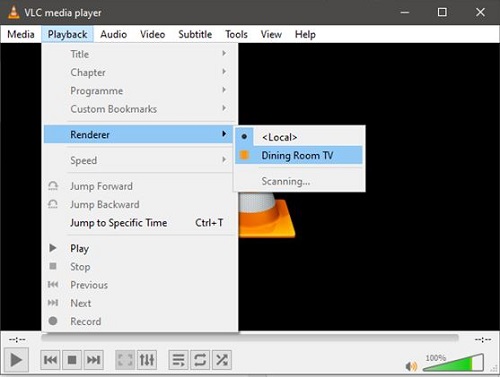Click the Play triangle icon in menu
500x377 pixels.
pyautogui.click(x=53, y=248)
